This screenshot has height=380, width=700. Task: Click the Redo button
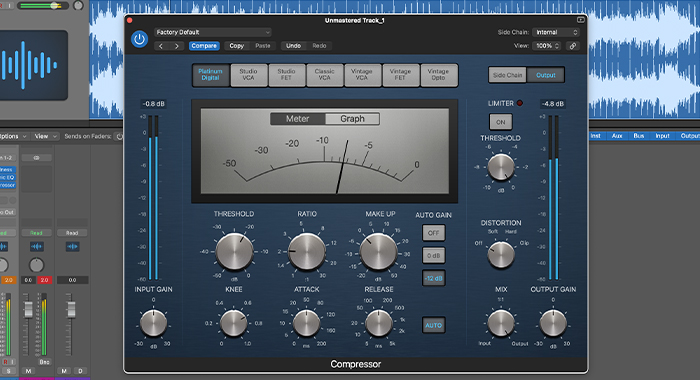(319, 46)
